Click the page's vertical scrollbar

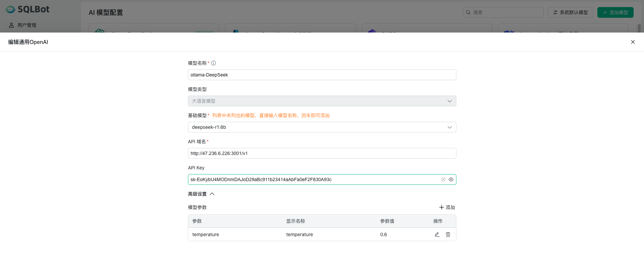(x=639, y=28)
